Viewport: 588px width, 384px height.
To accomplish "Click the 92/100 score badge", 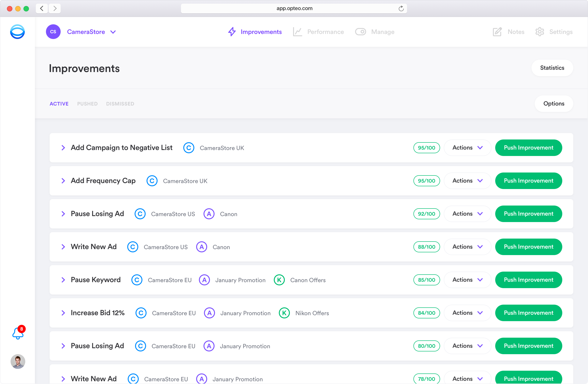I will click(427, 214).
